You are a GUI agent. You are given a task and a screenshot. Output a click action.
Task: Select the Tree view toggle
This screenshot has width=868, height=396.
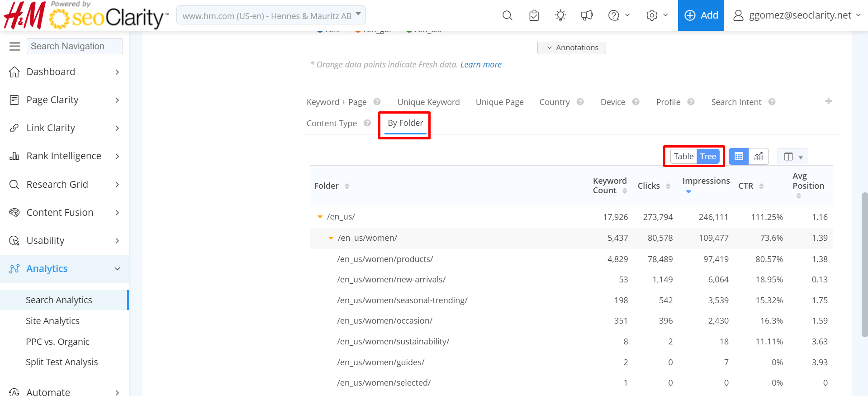(x=708, y=157)
